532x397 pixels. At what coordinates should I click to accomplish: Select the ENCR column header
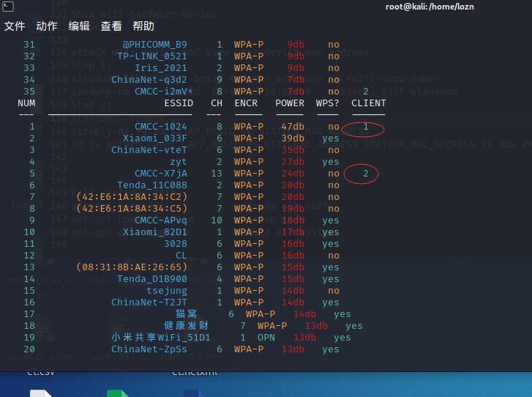(x=246, y=103)
